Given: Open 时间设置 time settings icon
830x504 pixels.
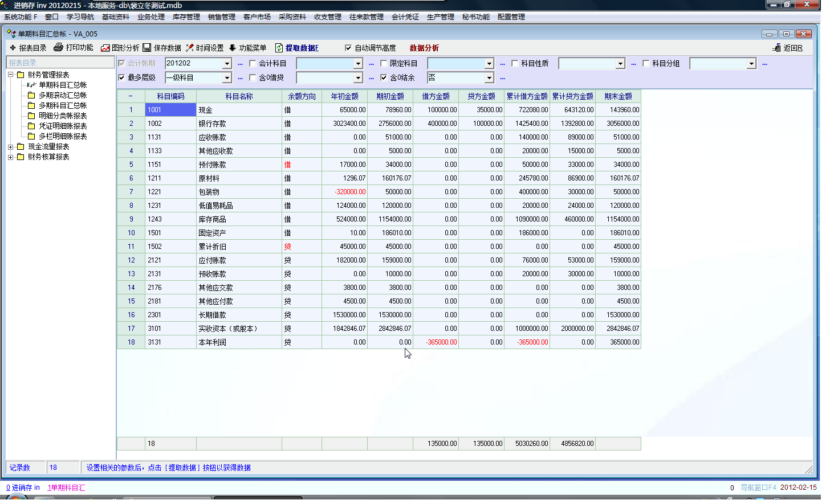Looking at the screenshot, I should (190, 48).
